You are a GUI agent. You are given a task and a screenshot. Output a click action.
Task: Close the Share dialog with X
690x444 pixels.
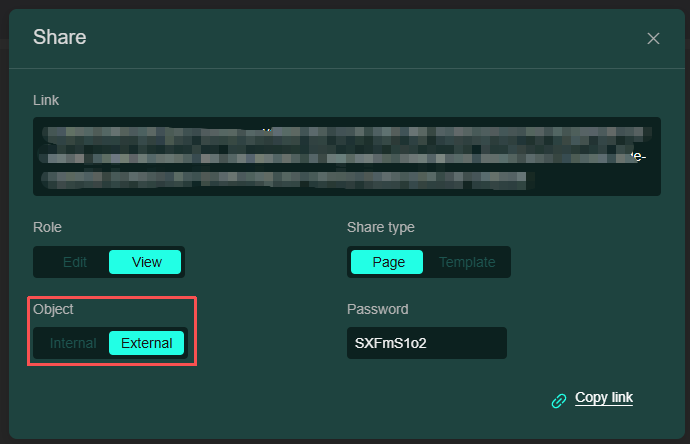[653, 39]
